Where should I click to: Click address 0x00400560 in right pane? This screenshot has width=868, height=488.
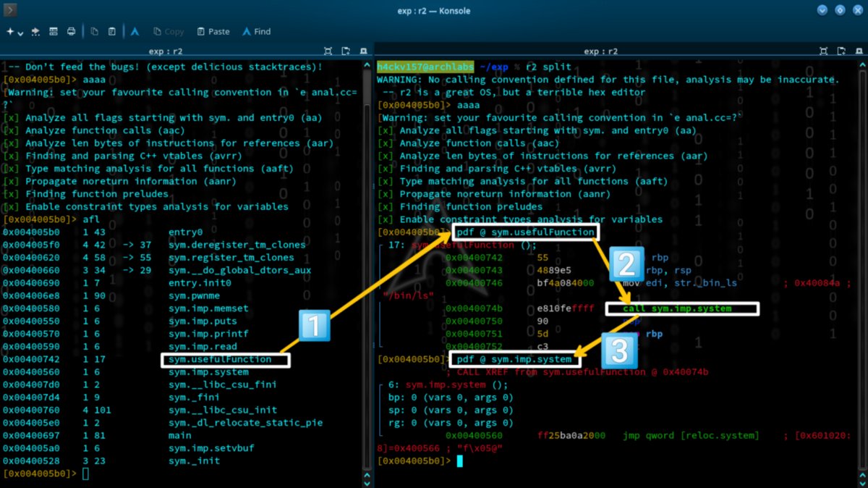pos(474,435)
